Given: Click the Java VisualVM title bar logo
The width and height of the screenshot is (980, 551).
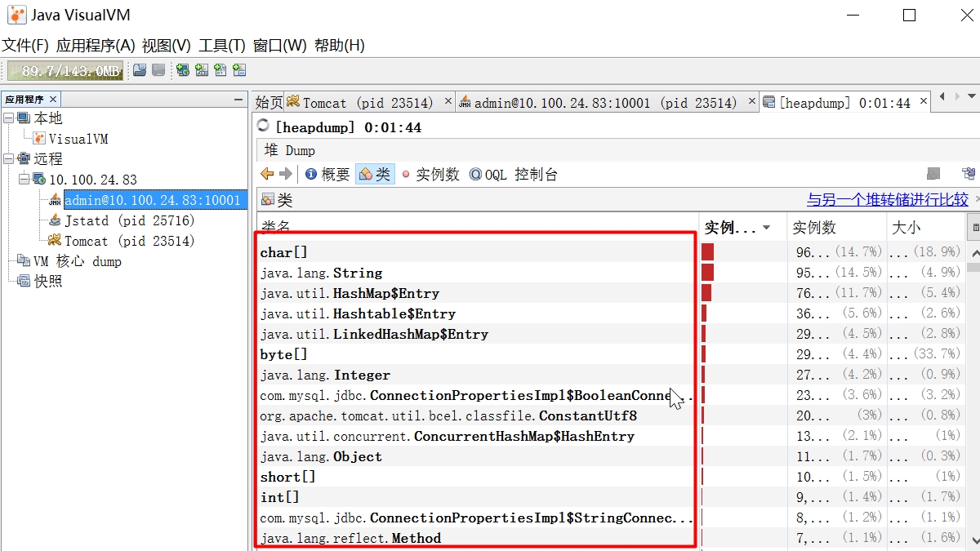Looking at the screenshot, I should tap(16, 16).
